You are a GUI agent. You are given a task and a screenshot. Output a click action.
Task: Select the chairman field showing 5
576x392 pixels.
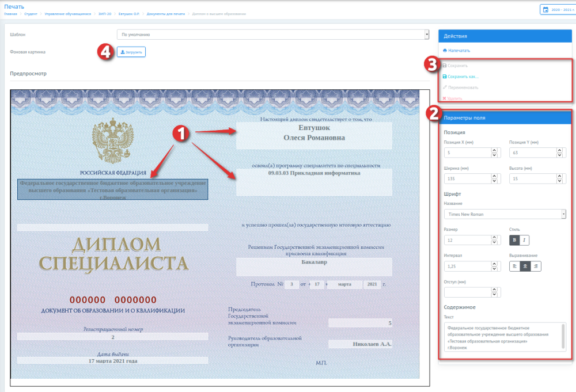click(x=360, y=323)
